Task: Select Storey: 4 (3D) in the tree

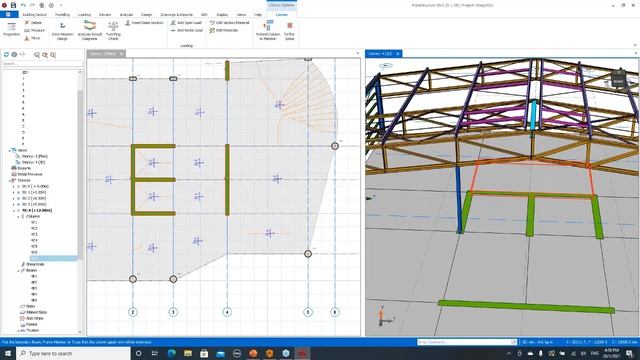Action: 33,162
